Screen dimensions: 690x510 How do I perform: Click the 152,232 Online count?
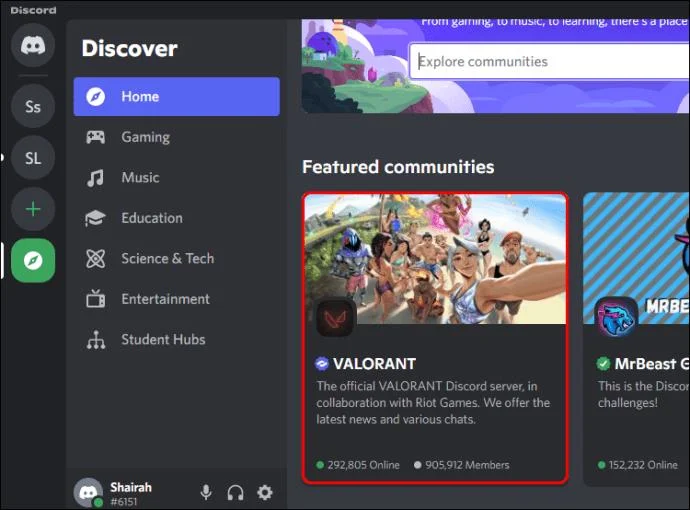point(638,465)
